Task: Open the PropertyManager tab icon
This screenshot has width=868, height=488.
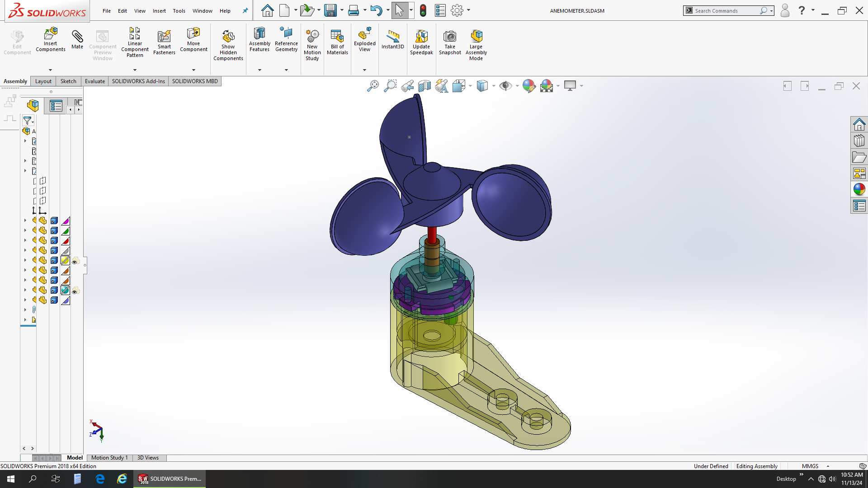Action: (56, 106)
